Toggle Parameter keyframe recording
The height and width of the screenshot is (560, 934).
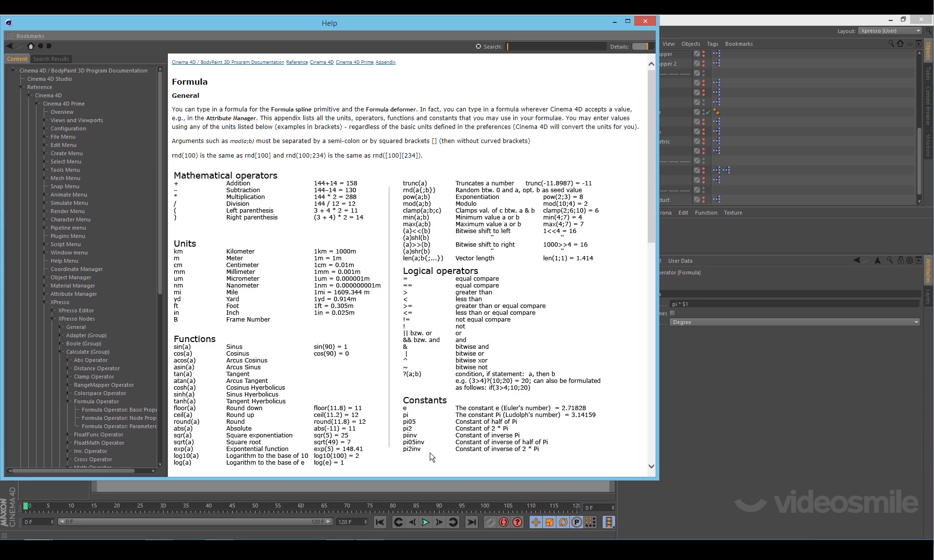(577, 522)
